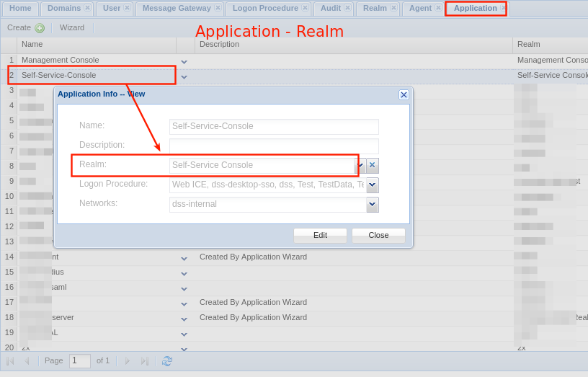Click the Wizard toolbar button
The height and width of the screenshot is (377, 588).
click(72, 28)
